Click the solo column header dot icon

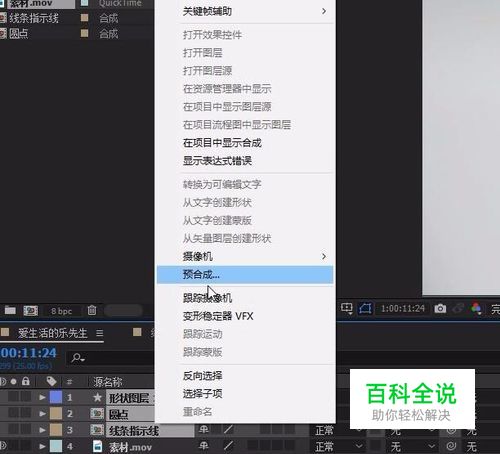click(13, 382)
